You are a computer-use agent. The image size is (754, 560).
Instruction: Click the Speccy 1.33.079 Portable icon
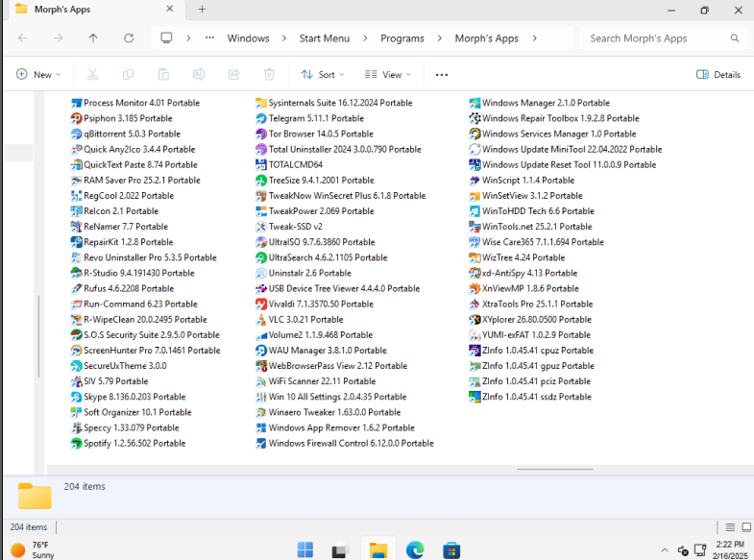(76, 427)
